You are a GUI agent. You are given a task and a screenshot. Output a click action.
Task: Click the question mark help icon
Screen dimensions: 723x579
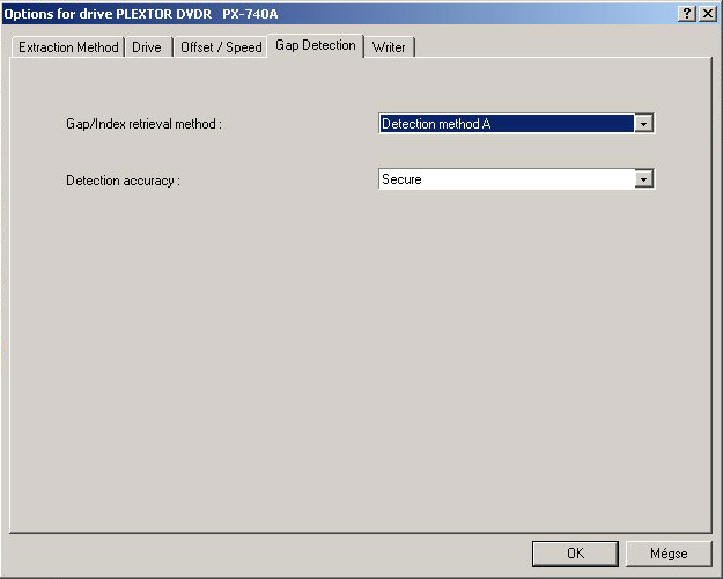coord(687,13)
